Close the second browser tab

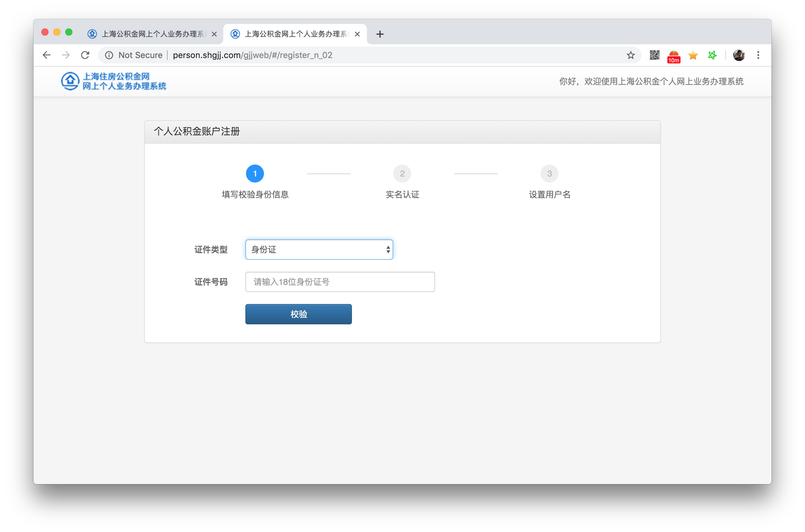(x=357, y=34)
